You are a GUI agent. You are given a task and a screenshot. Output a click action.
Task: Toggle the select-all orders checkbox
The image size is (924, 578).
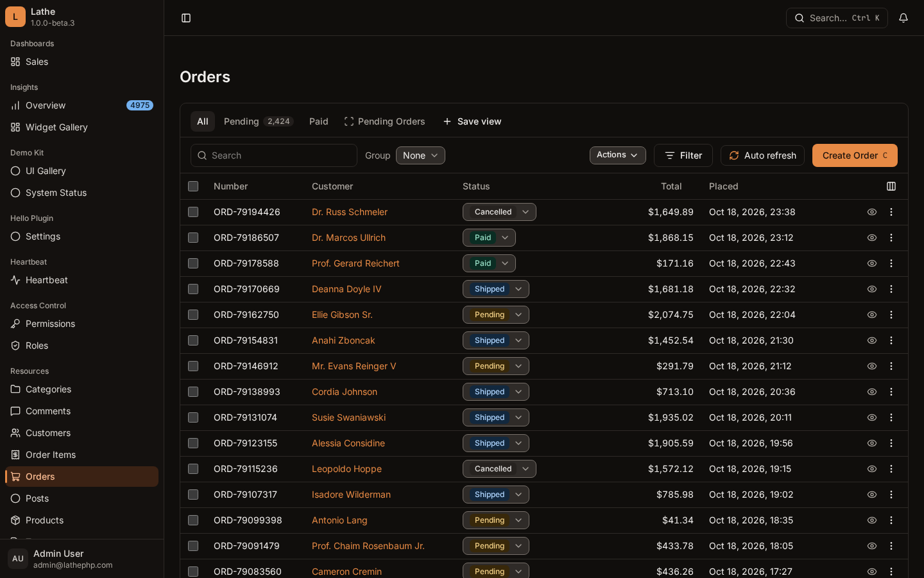[193, 186]
